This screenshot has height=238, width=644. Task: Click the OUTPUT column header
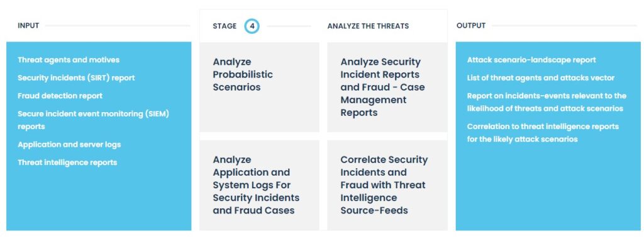471,25
